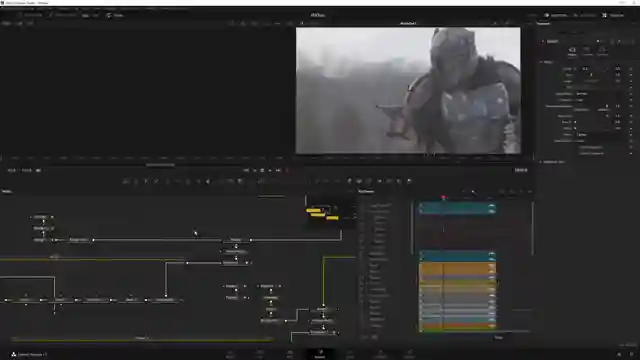The image size is (640, 360).
Task: Open the project settings gear icon
Action: (x=631, y=355)
